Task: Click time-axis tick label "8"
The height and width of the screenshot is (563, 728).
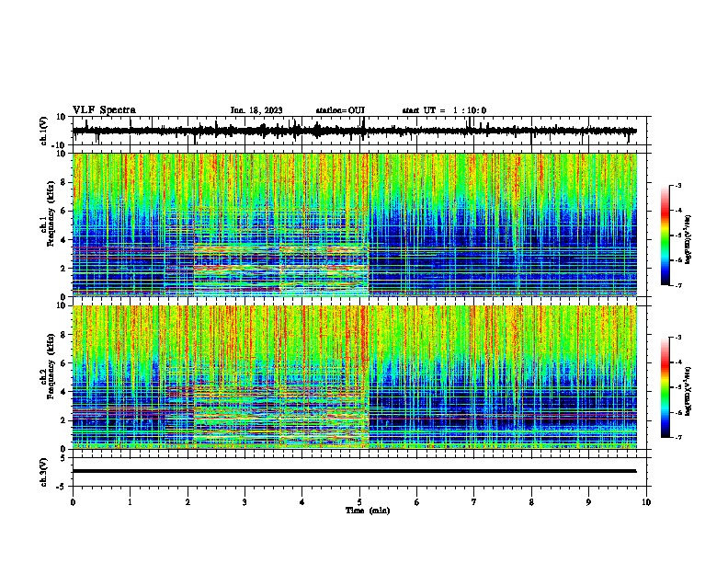Action: click(x=531, y=502)
